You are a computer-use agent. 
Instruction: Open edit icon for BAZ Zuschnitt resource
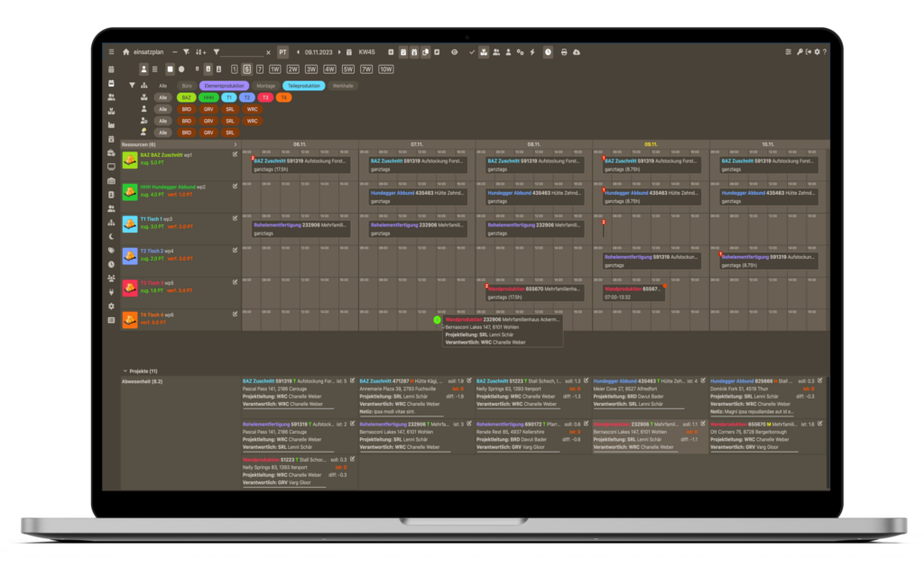tap(235, 155)
